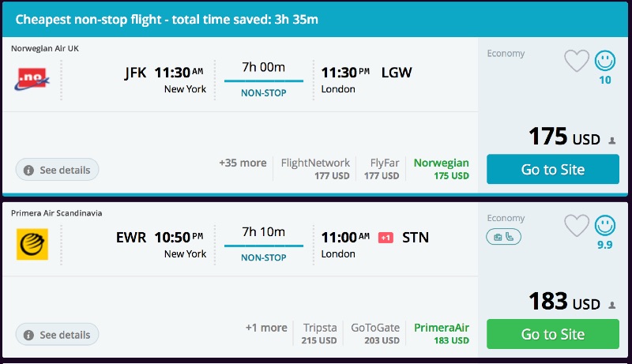632x364 pixels.
Task: Go to Site for 175 USD flight
Action: [553, 169]
